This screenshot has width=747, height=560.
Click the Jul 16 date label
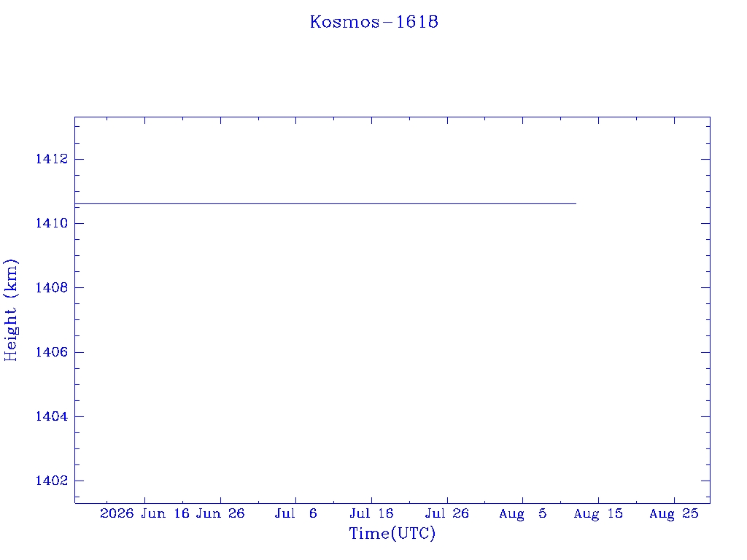coord(371,514)
